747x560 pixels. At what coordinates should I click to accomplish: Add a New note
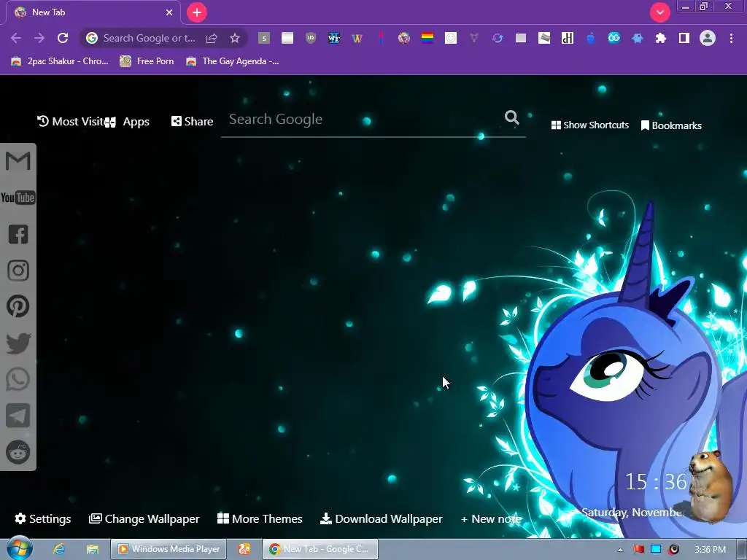(491, 518)
